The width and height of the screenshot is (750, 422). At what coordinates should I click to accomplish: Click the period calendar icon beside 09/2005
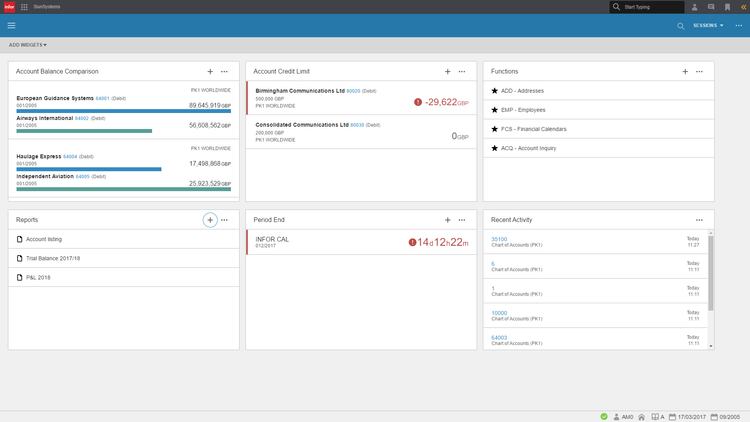(x=714, y=417)
